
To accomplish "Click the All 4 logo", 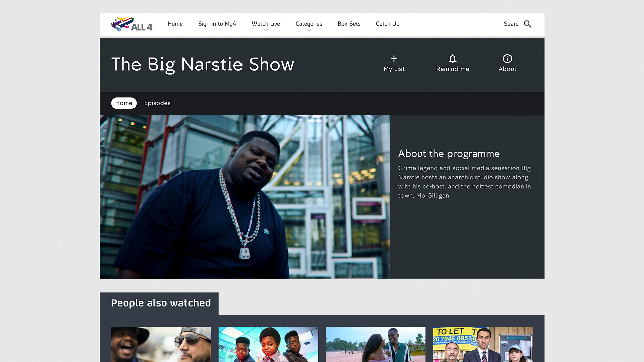I will 131,24.
